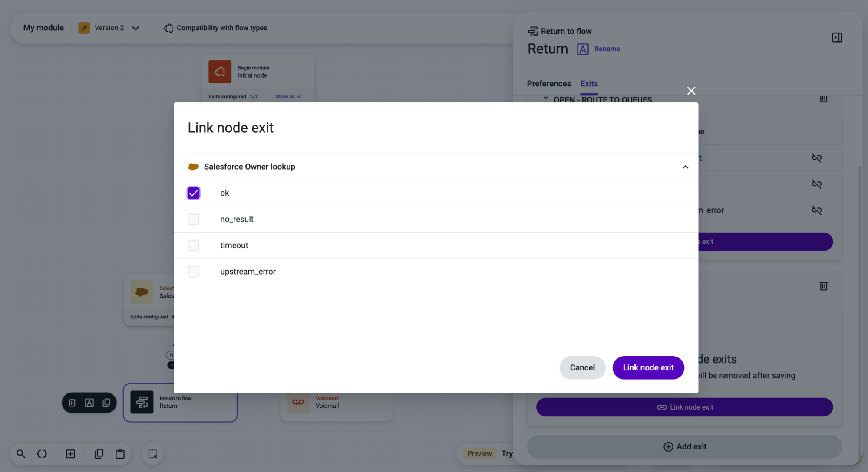This screenshot has width=868, height=472.
Task: Click the version edit pencil icon
Action: click(84, 28)
